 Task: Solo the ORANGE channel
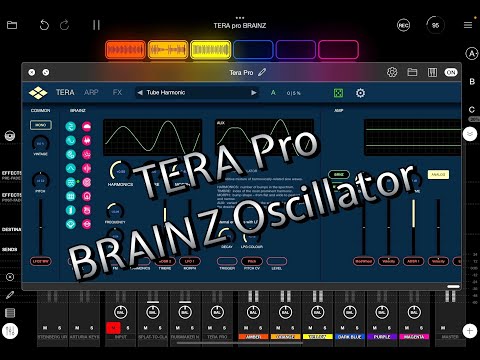pos(293,328)
